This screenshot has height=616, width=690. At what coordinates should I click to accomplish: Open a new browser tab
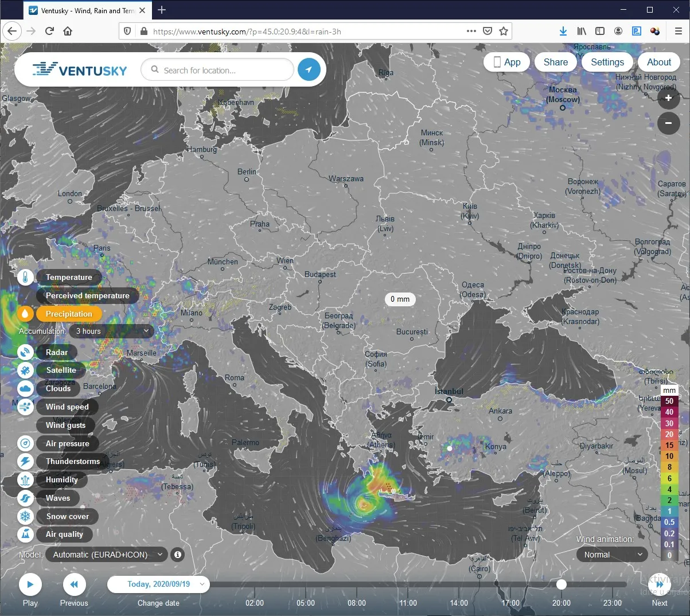[x=162, y=10]
